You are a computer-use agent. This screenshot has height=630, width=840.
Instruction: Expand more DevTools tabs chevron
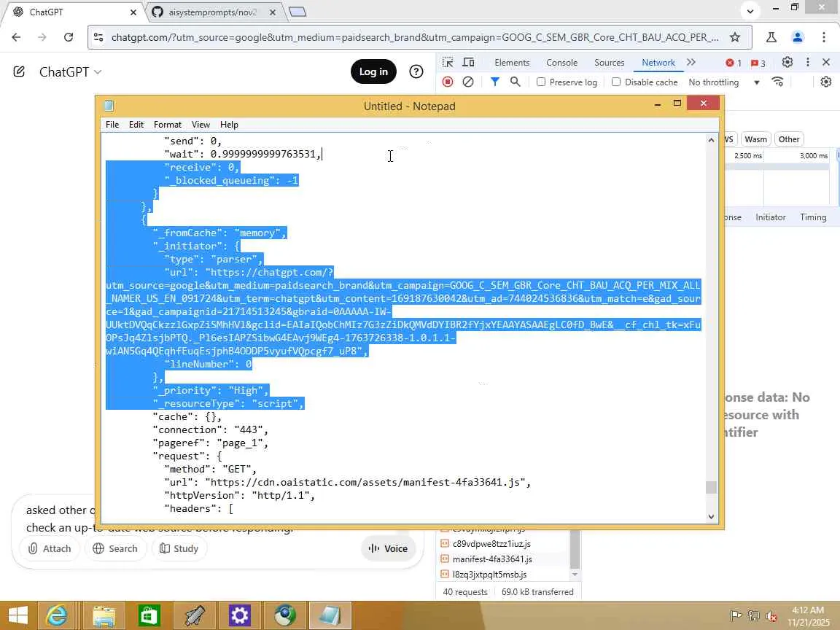pyautogui.click(x=691, y=62)
